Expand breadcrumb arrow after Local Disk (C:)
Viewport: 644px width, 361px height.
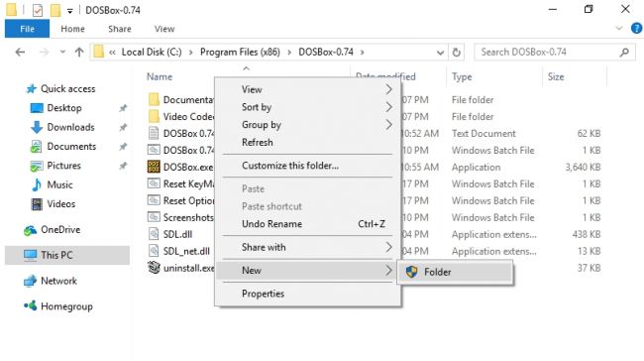click(x=190, y=53)
